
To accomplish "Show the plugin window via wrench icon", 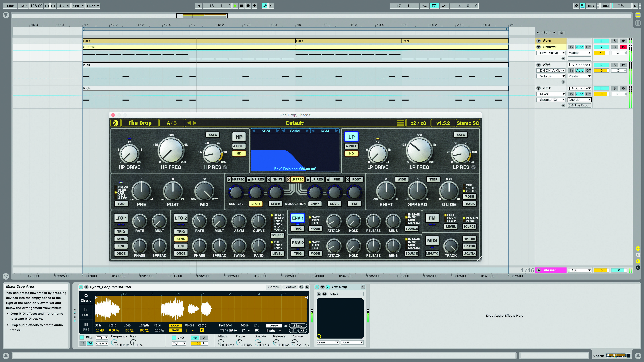I will pyautogui.click(x=328, y=287).
